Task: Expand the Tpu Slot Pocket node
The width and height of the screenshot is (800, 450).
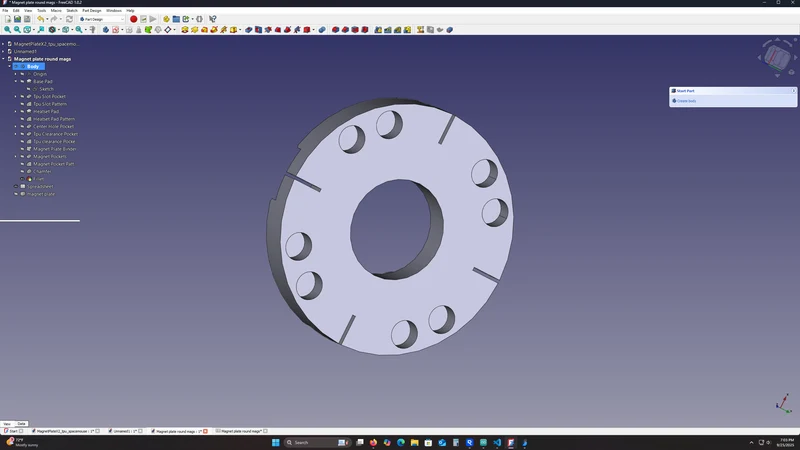Action: pos(16,96)
